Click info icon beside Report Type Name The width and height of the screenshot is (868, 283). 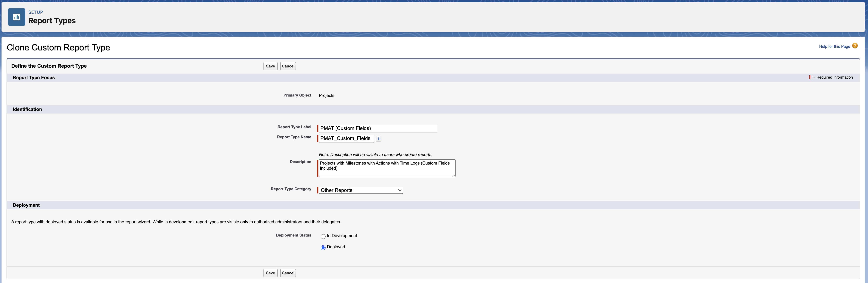pos(378,139)
